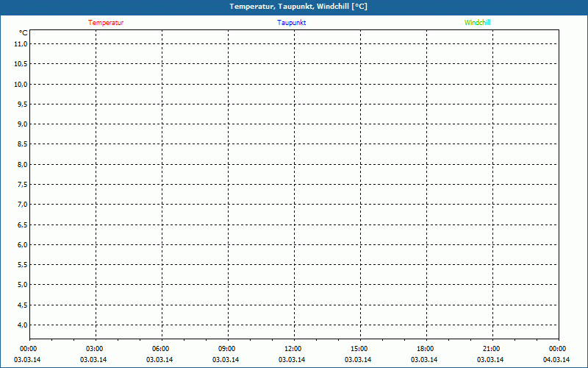
Task: Select the 21:00 time axis label
Action: [x=492, y=349]
